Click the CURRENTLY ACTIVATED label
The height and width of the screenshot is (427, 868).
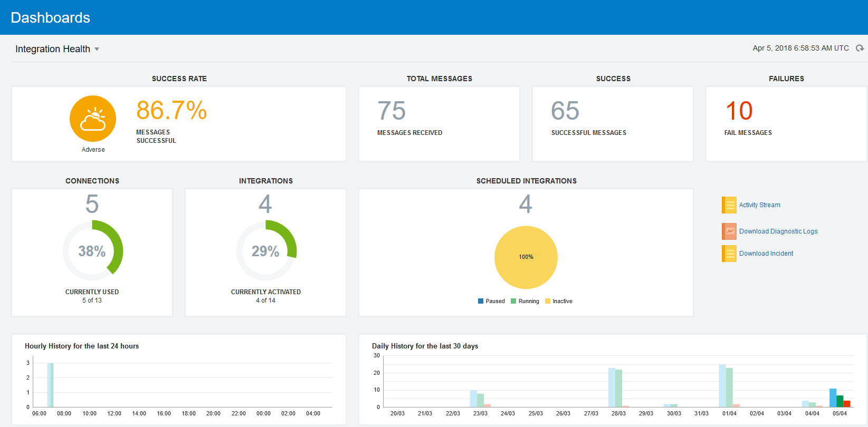[x=266, y=292]
